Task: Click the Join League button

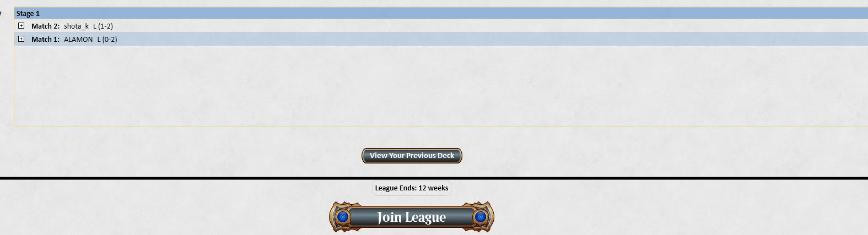Action: click(x=412, y=217)
